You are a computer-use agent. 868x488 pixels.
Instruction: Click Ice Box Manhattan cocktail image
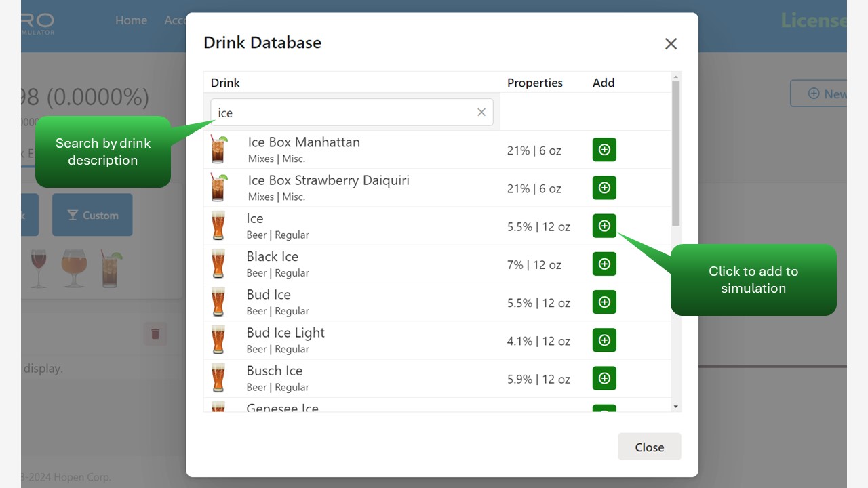218,149
